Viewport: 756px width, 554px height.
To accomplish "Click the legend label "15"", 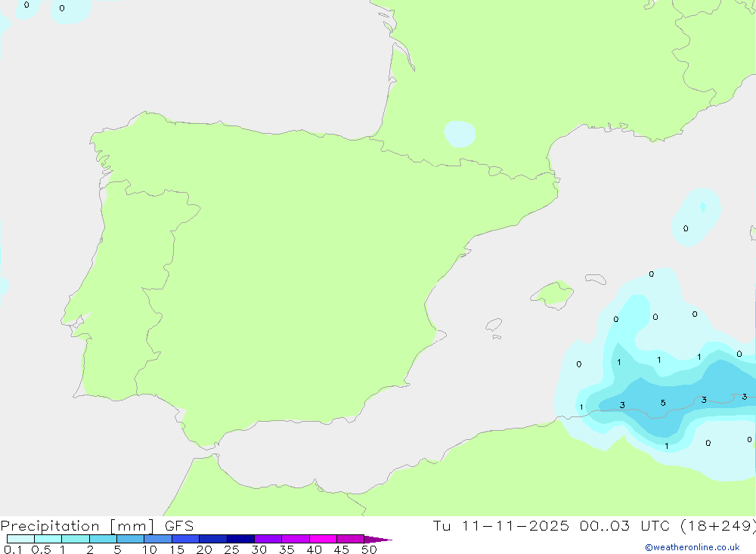I will click(176, 549).
